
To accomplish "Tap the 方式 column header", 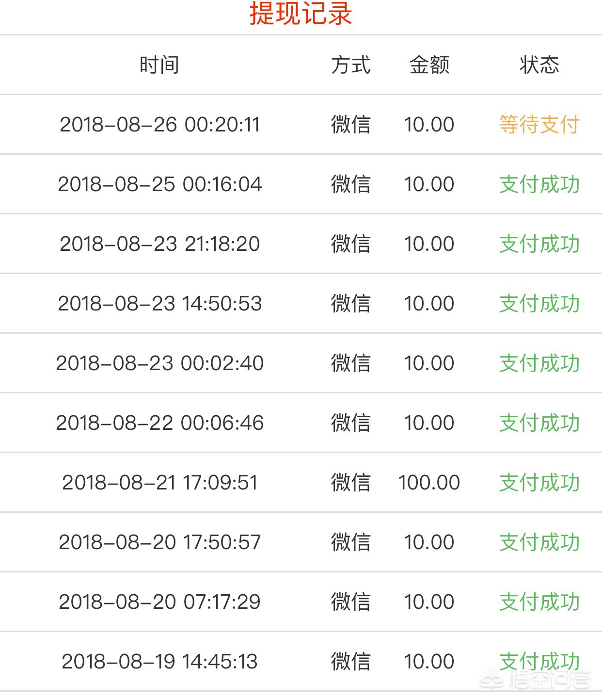I will point(350,65).
